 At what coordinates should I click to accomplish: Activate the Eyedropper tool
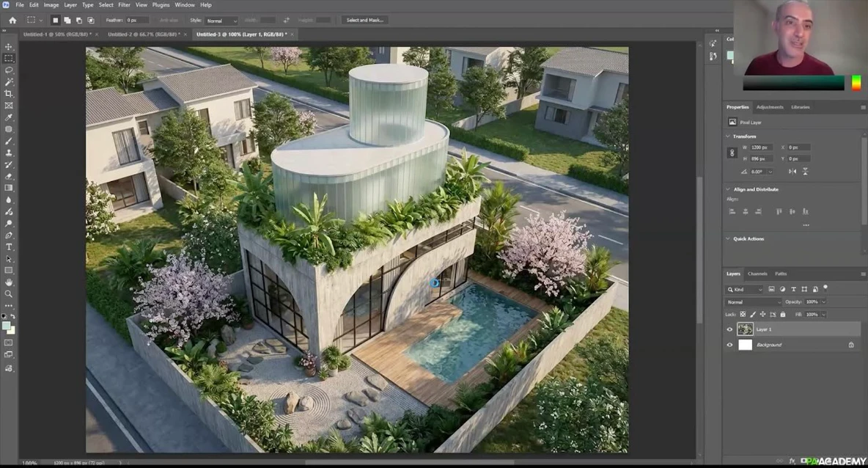pyautogui.click(x=9, y=117)
